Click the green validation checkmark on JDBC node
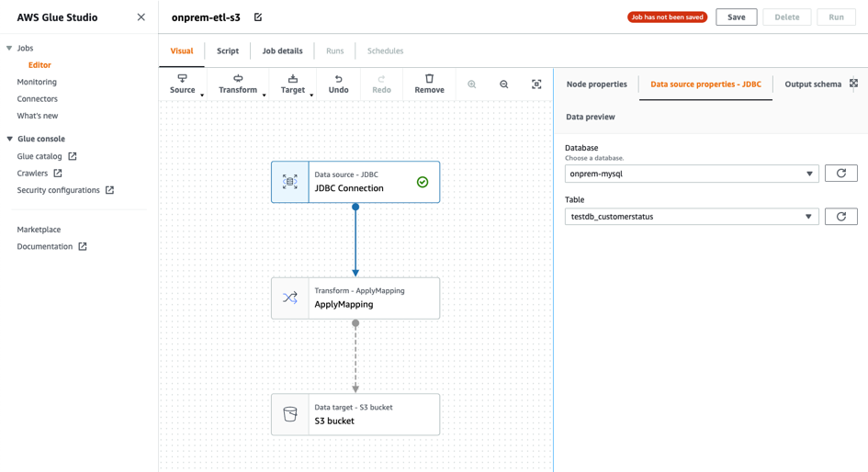The image size is (868, 472). 423,182
